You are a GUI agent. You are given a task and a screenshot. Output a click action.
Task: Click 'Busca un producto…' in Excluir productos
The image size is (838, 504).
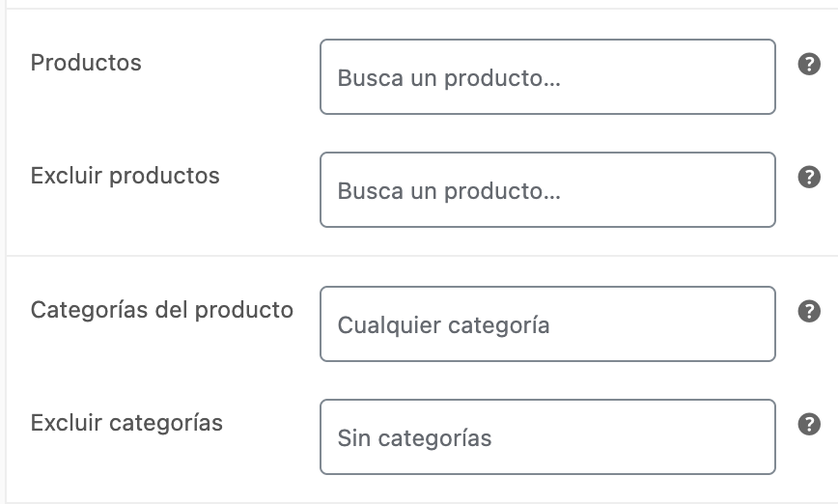[x=449, y=191]
